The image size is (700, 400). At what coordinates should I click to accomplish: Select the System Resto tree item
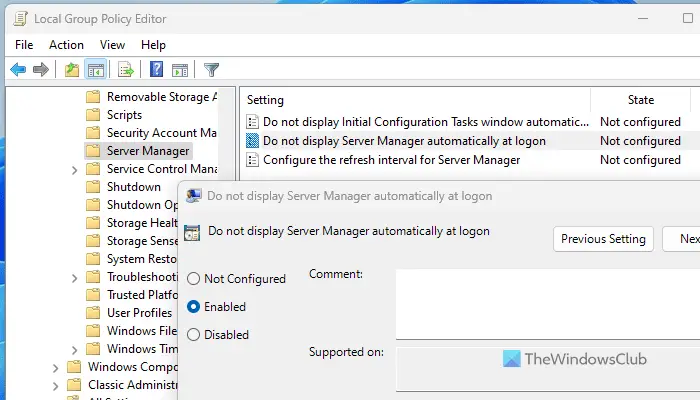[142, 258]
